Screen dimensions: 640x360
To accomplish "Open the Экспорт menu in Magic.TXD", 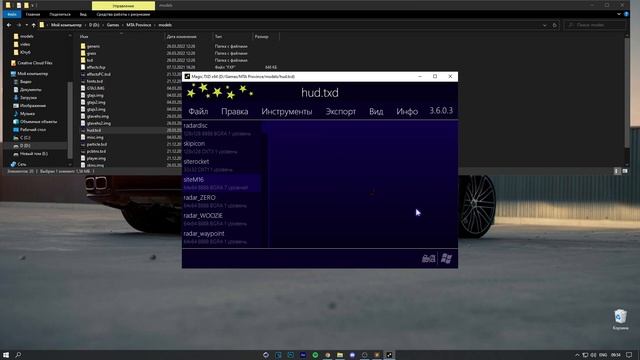I will point(340,111).
